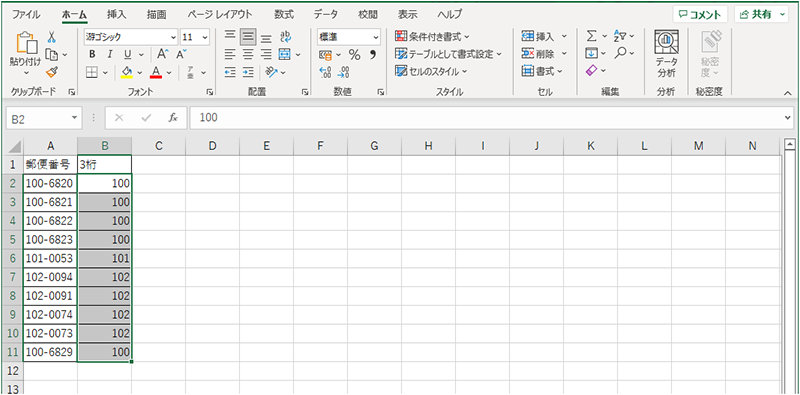Click Sort and Filter AZ icon

[x=620, y=36]
